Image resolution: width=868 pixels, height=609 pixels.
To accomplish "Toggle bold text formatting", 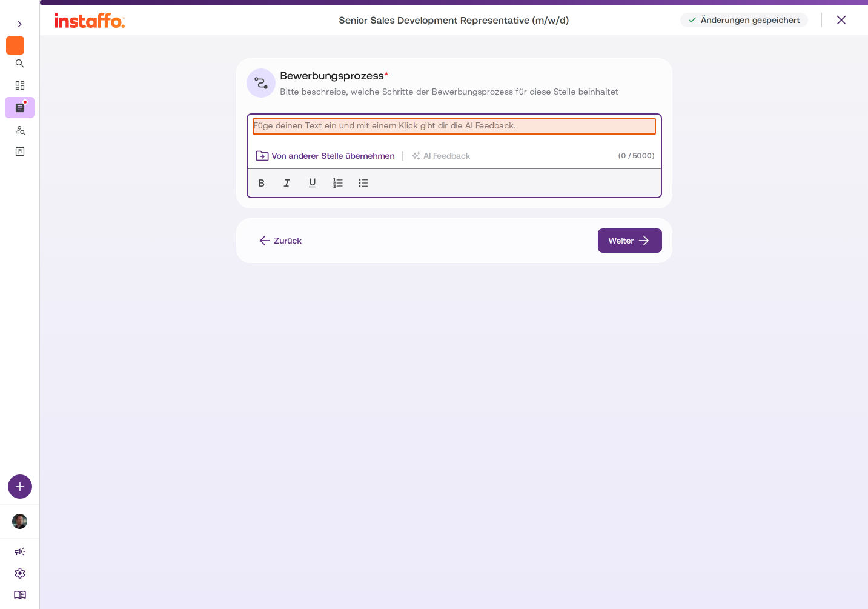I will tap(262, 183).
